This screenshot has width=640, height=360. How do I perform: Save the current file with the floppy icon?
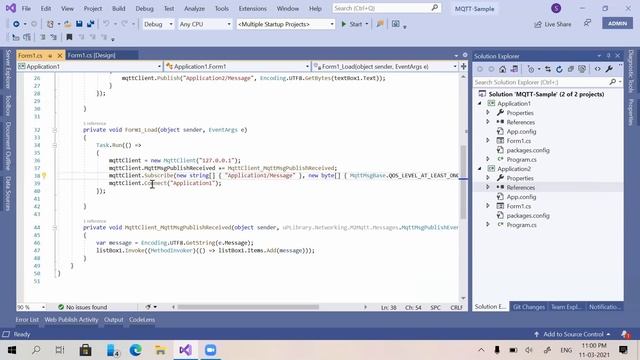point(79,24)
